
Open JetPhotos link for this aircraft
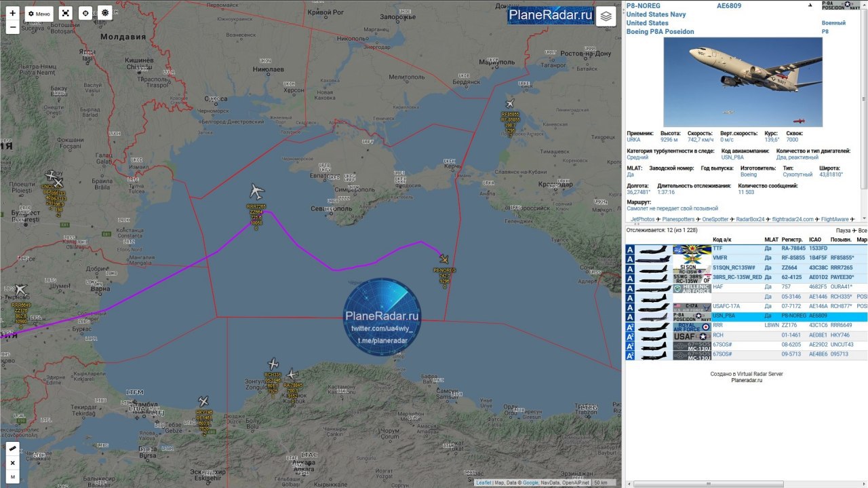click(642, 219)
